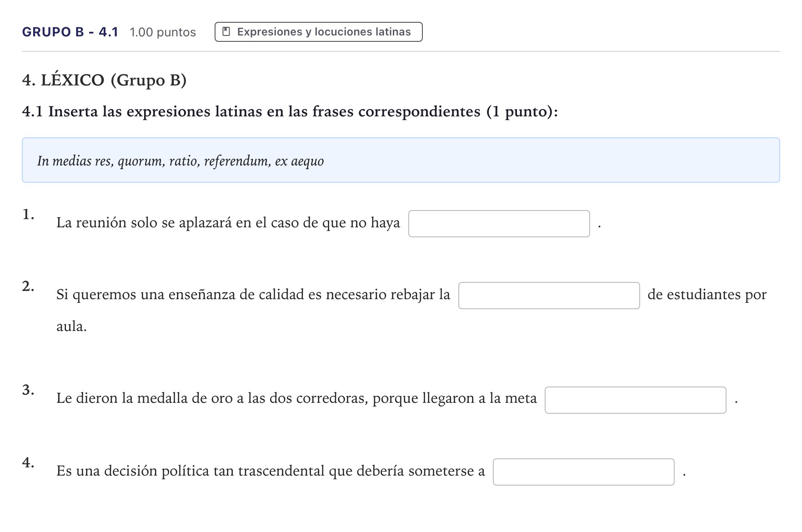Image resolution: width=802 pixels, height=532 pixels.
Task: Click the '1.00 puntos' score label
Action: (x=163, y=32)
